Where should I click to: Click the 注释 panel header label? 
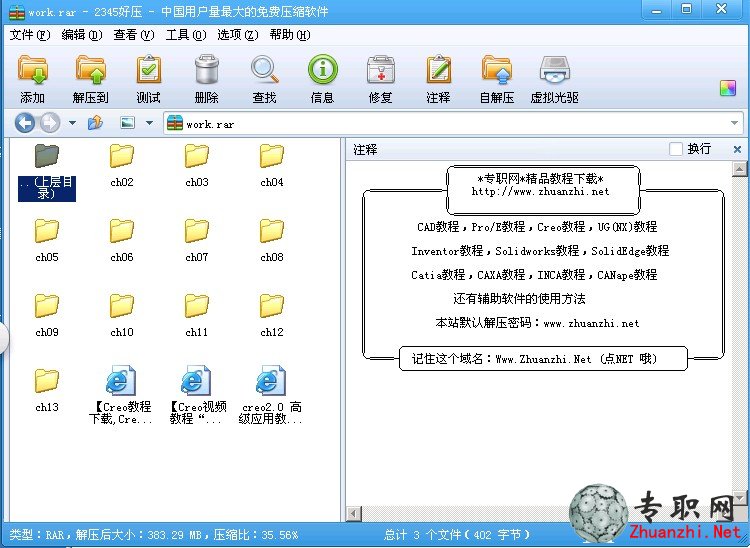click(x=365, y=150)
